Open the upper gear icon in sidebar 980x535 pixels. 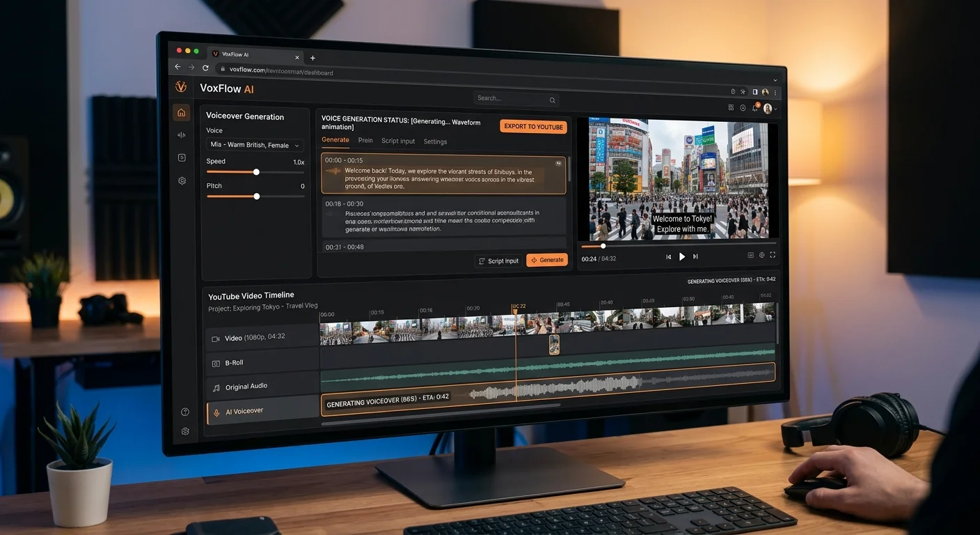click(x=182, y=180)
